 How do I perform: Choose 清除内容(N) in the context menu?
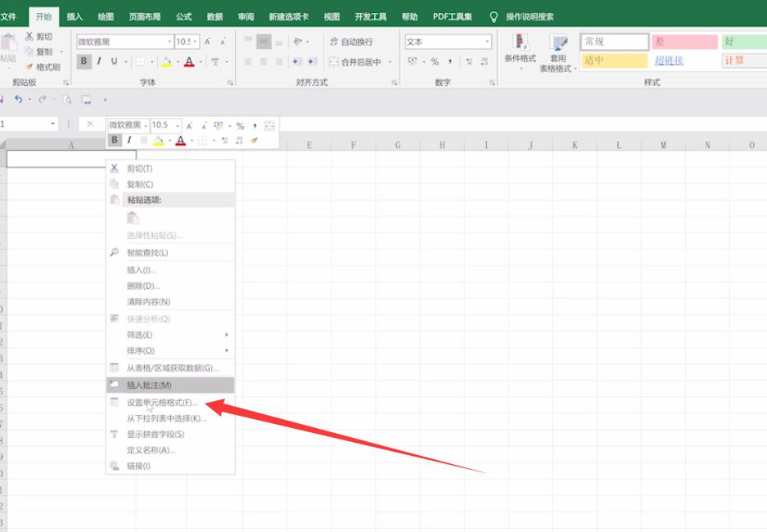[170, 302]
